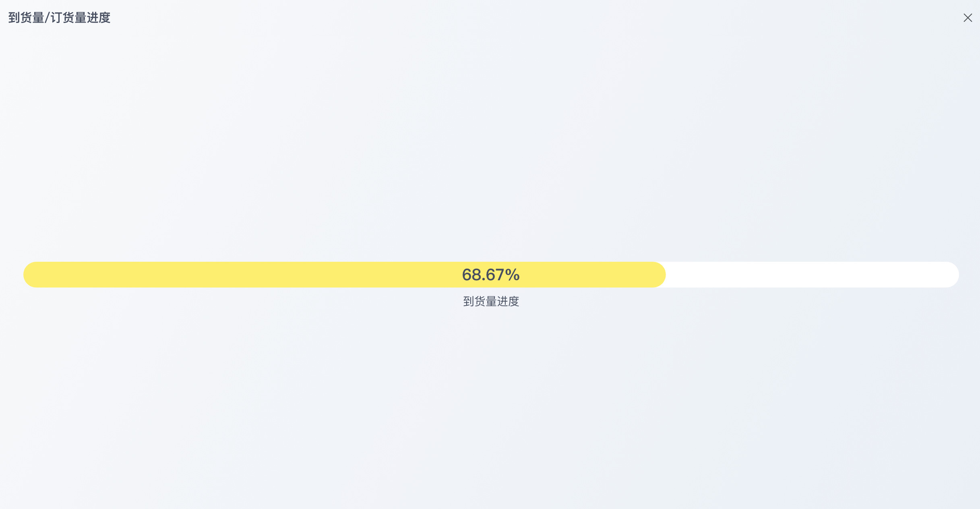Click the 到货量/订货量进度 title
The height and width of the screenshot is (509, 980).
pos(59,18)
